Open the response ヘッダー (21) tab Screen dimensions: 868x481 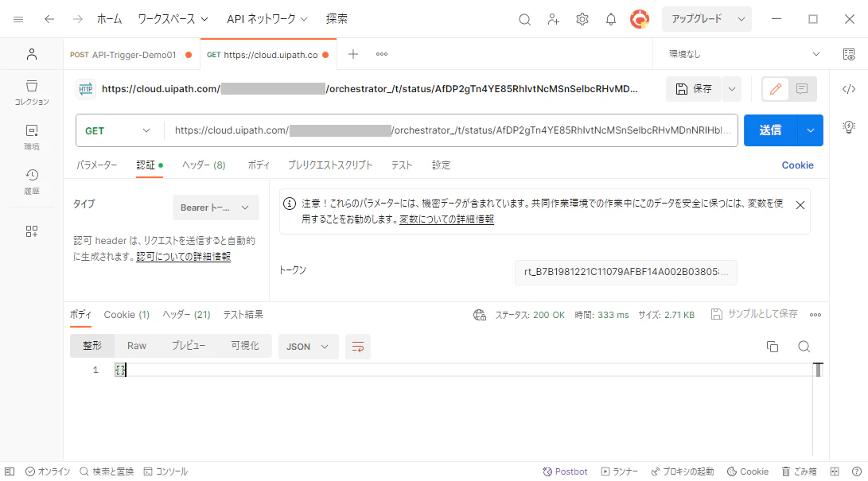(186, 315)
